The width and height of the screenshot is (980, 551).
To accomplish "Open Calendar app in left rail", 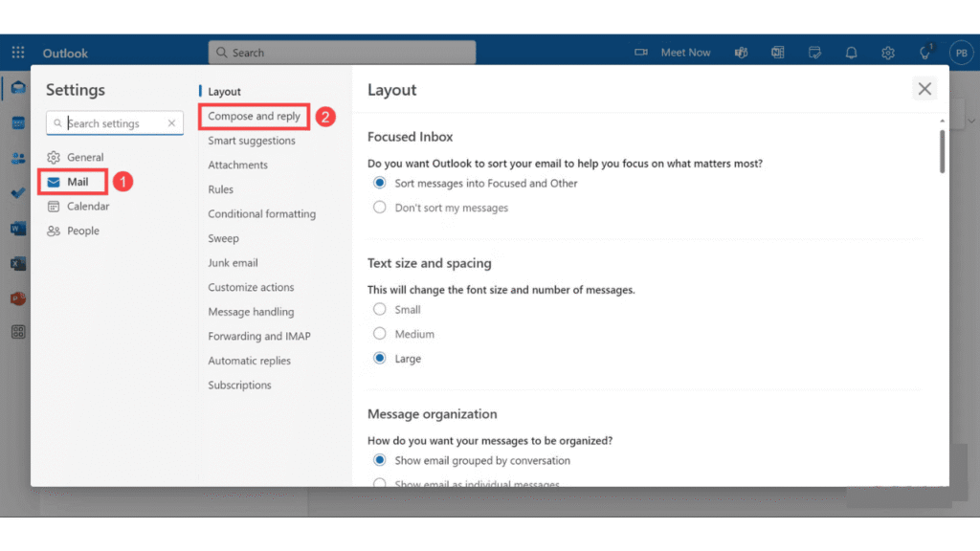I will [x=18, y=123].
